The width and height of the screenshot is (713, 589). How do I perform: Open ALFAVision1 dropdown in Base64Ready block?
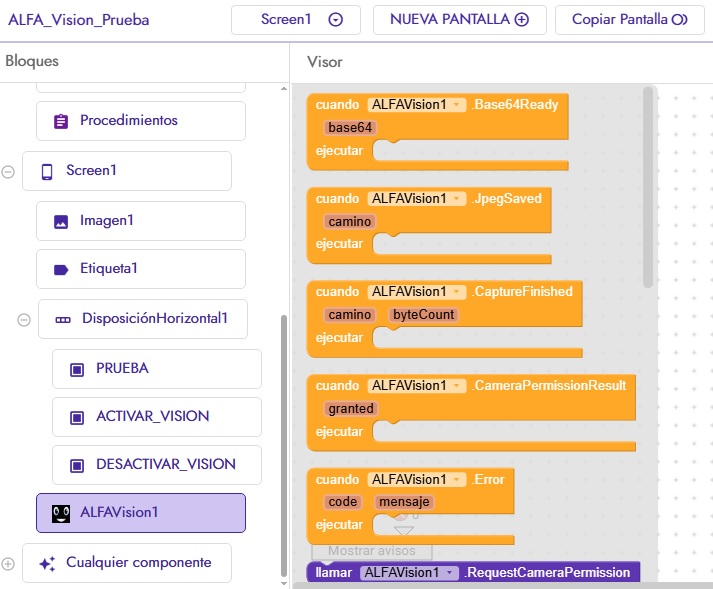click(457, 105)
